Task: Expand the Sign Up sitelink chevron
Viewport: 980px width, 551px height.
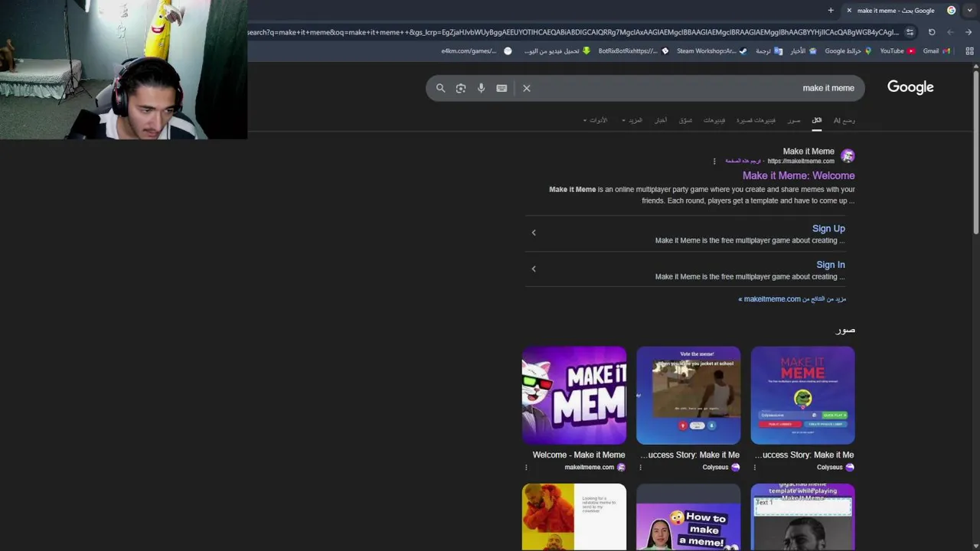Action: (534, 233)
